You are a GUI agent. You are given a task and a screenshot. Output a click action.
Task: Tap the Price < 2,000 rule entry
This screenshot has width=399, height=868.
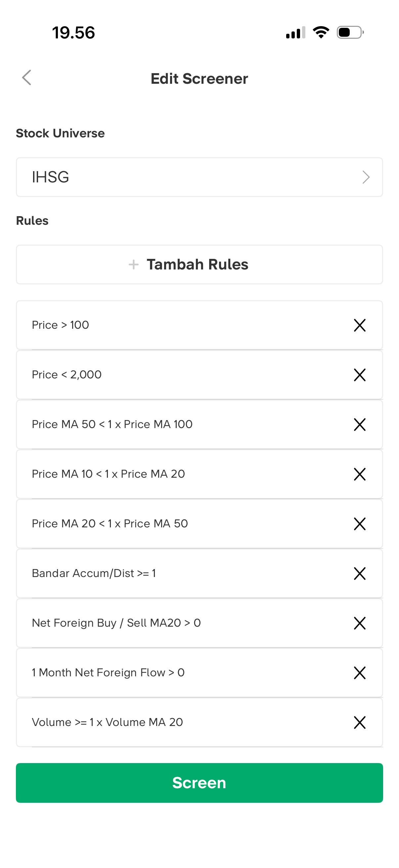(x=67, y=375)
